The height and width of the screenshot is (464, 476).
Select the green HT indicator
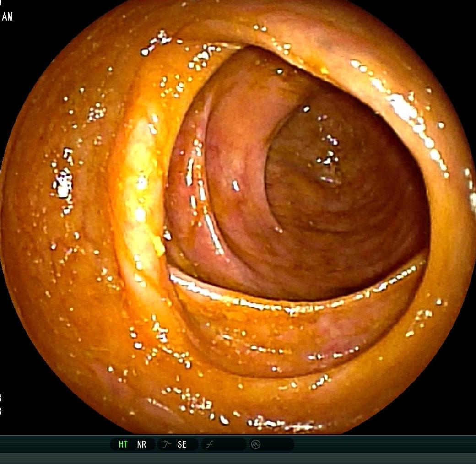coord(123,445)
